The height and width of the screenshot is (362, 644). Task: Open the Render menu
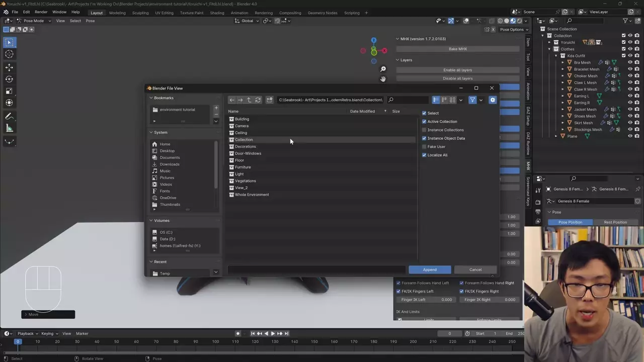tap(41, 12)
